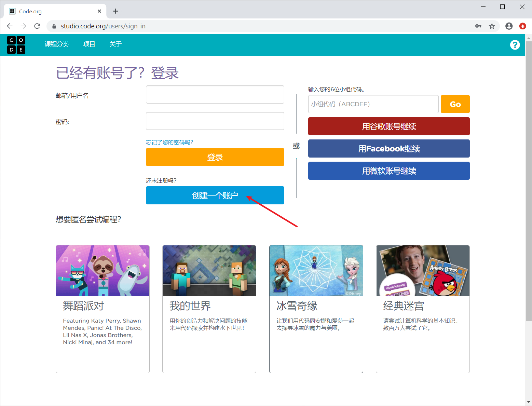Click the 我的世界 card title

[190, 306]
